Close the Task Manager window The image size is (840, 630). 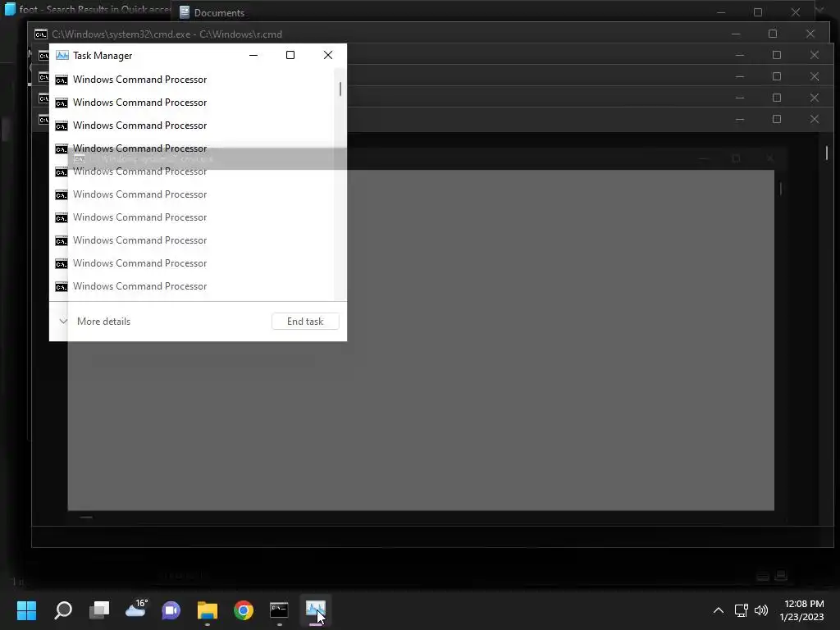(x=328, y=55)
